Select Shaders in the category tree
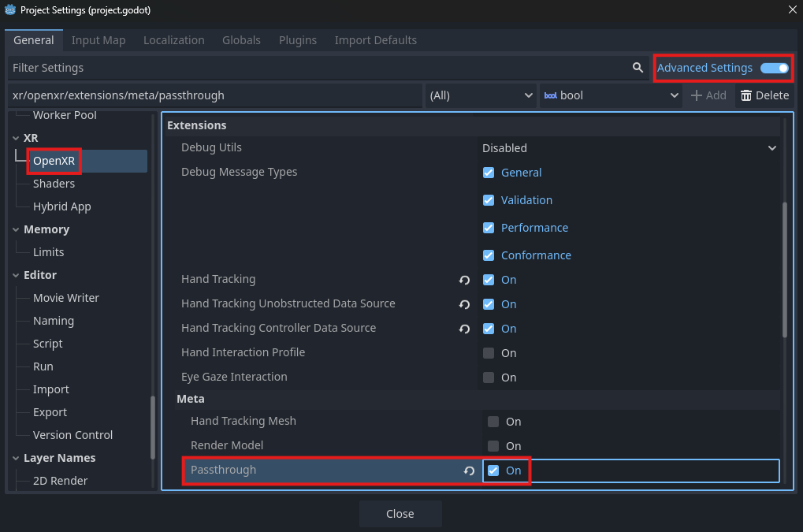 54,184
